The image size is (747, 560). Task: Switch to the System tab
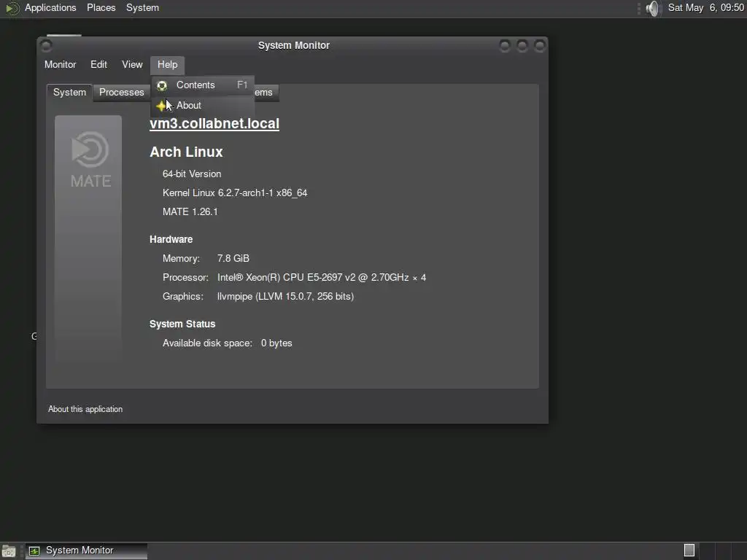click(x=69, y=93)
